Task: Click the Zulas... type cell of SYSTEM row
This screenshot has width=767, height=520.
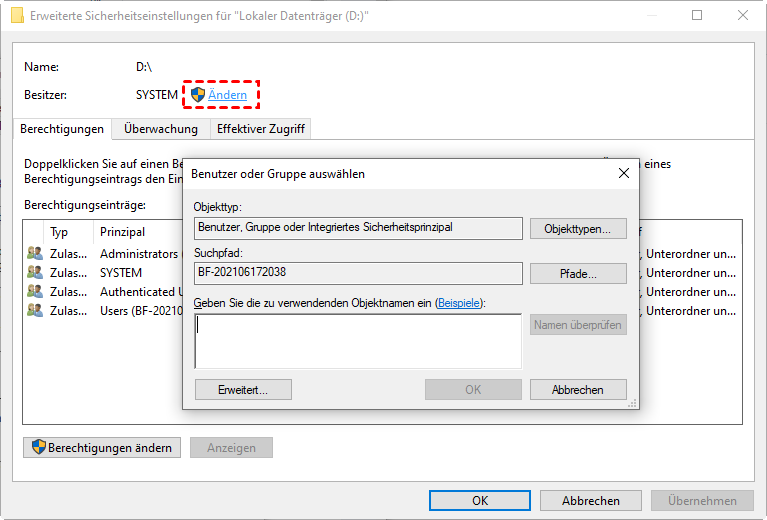Action: click(x=68, y=273)
